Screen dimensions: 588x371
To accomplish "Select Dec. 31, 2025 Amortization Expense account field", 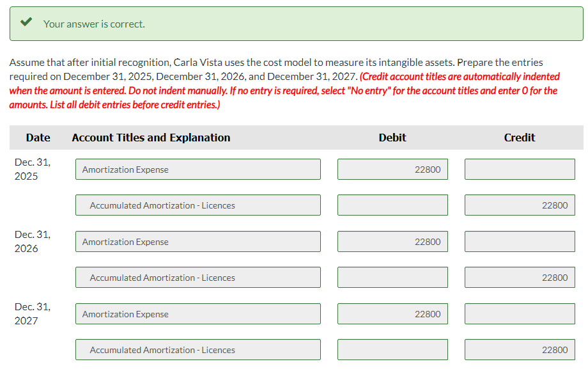I will 198,169.
